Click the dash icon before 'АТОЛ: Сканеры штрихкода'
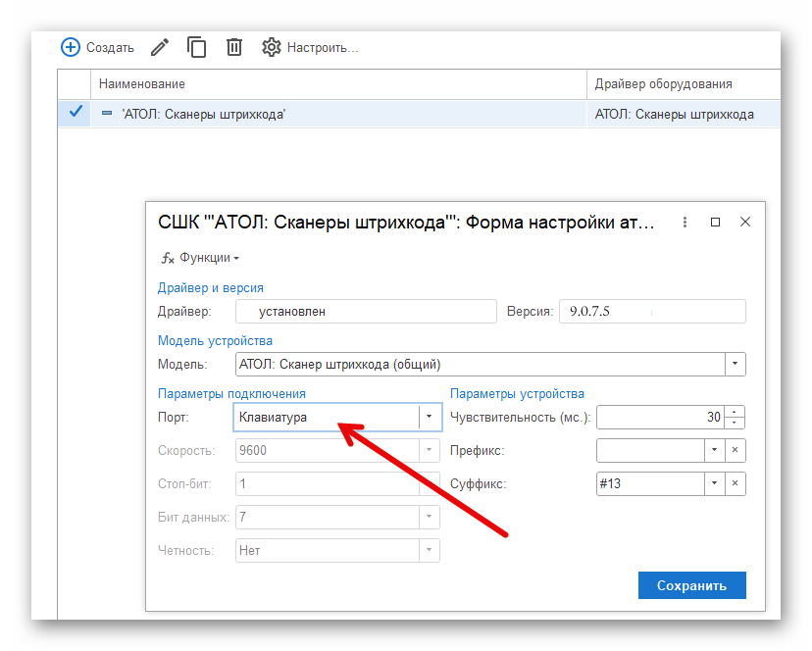The height and width of the screenshot is (651, 812). click(x=107, y=113)
